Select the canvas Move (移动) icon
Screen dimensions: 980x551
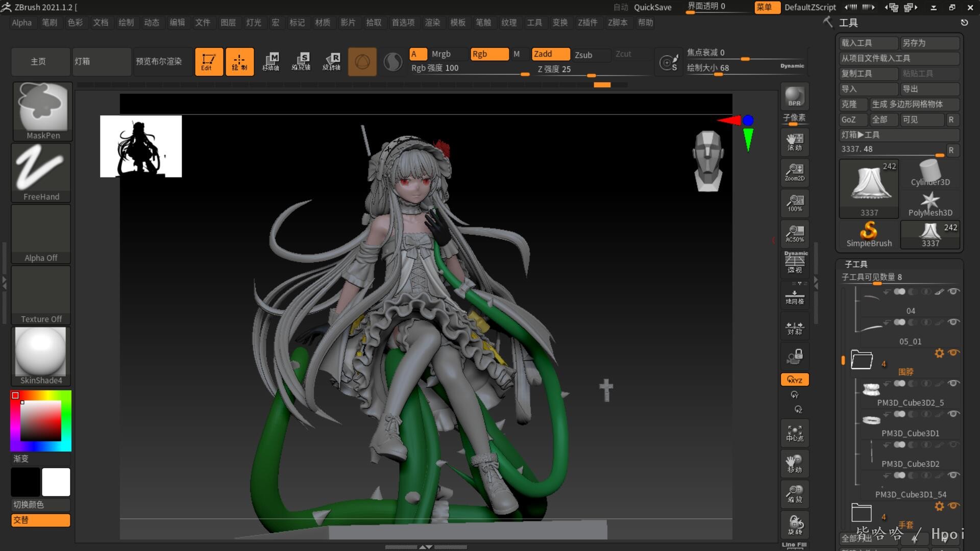[x=795, y=464]
